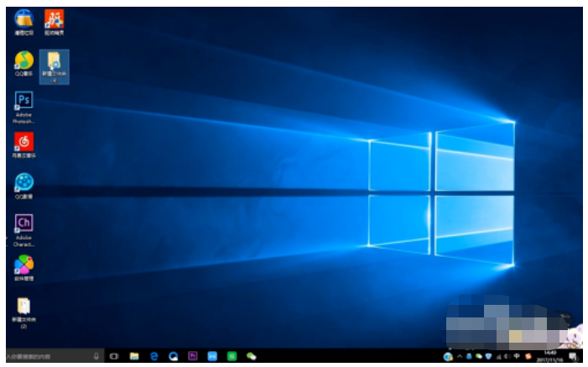Expand the hidden system tray icons
Viewport: 588px width, 367px height.
(460, 357)
